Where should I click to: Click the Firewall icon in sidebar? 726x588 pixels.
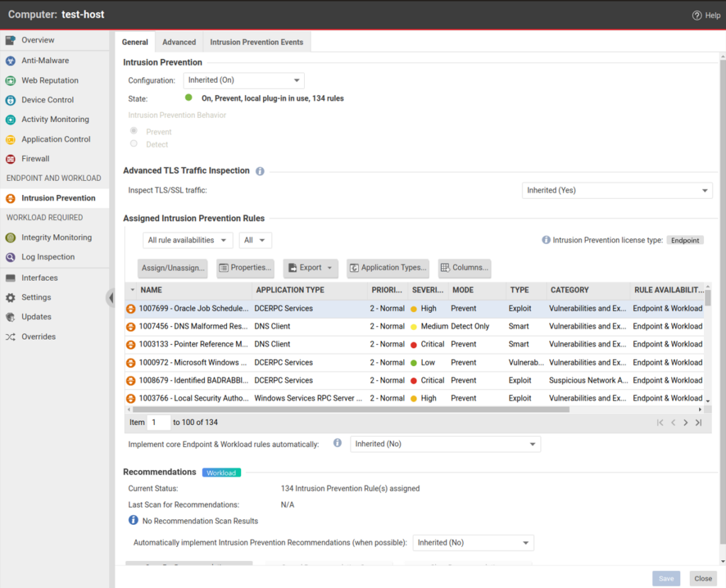pyautogui.click(x=11, y=159)
